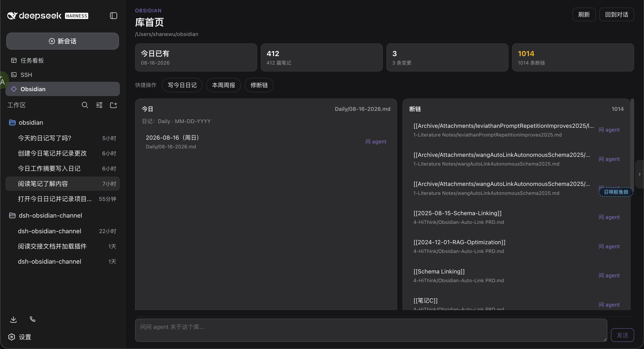The image size is (644, 349).
Task: Click the phone call icon
Action: pos(32,319)
